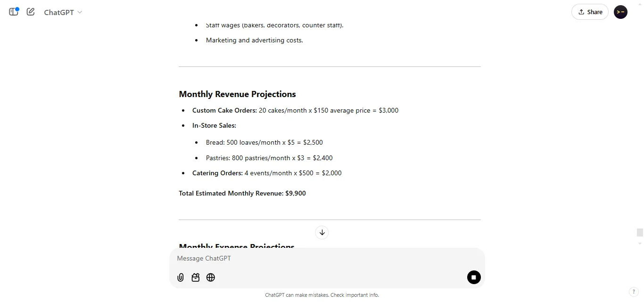
Task: Select ChatGPT in the header
Action: point(59,12)
